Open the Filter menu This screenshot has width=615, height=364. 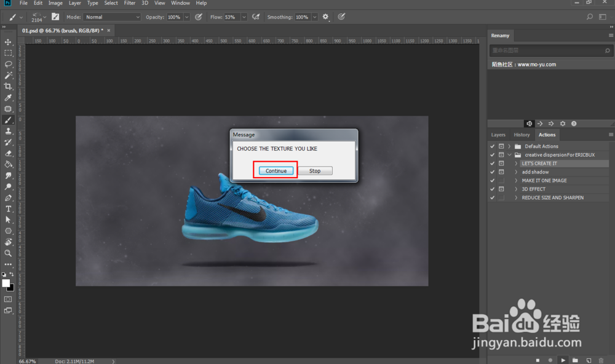coord(130,3)
